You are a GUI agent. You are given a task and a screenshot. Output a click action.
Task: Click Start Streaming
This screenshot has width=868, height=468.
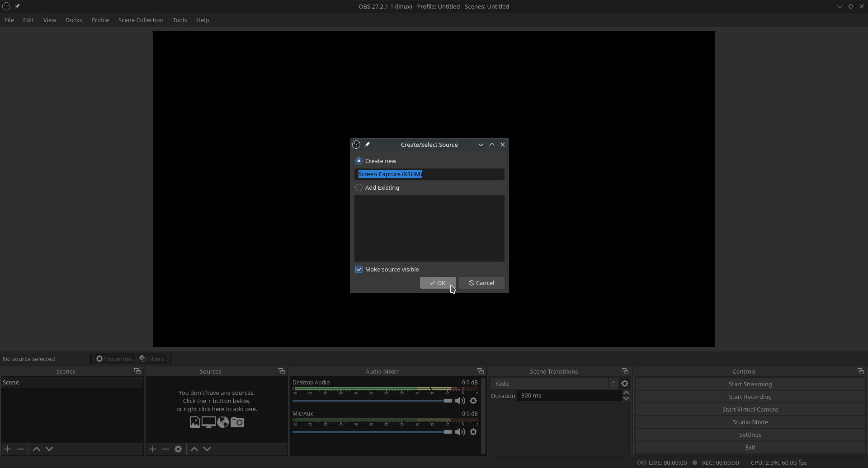pyautogui.click(x=750, y=384)
